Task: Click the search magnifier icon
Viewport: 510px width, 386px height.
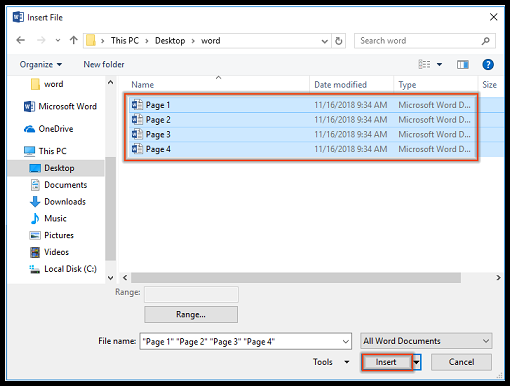Action: click(486, 41)
